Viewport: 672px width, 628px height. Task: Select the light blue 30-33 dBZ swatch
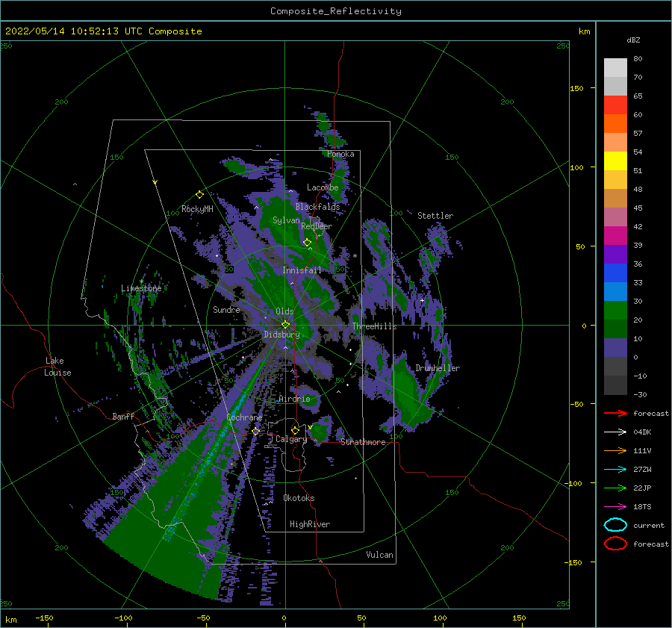click(615, 291)
